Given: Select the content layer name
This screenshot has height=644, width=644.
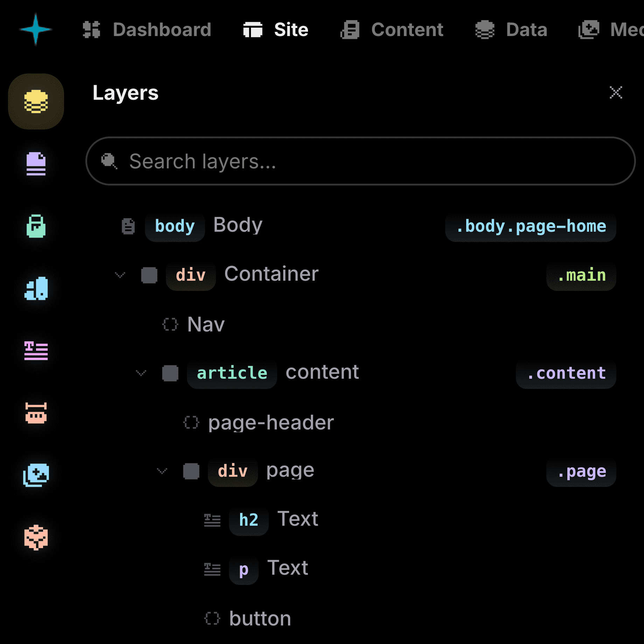Looking at the screenshot, I should tap(322, 372).
